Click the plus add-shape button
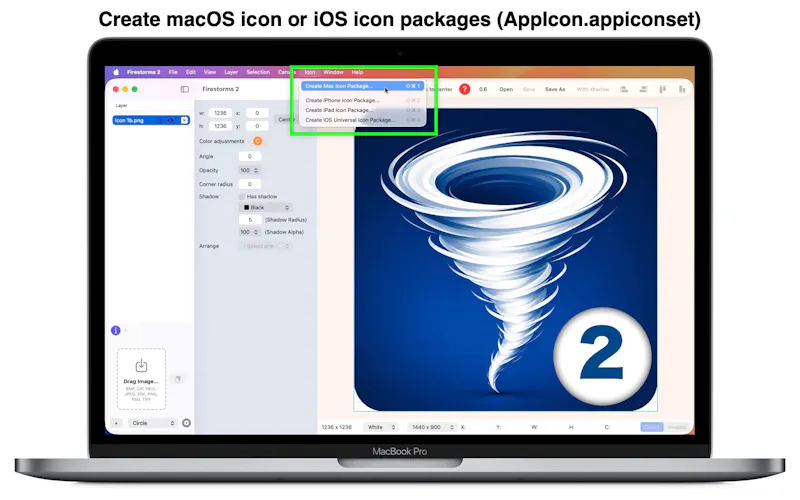Screen dimensions: 800x500 point(116,423)
